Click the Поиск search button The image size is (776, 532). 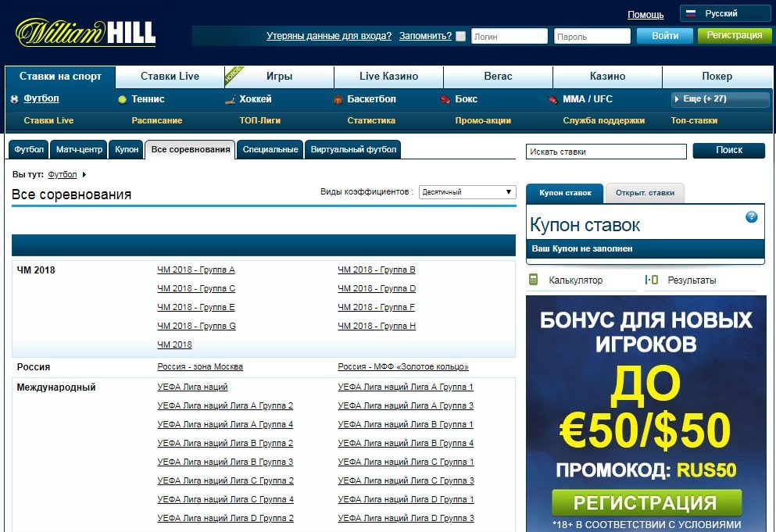click(x=729, y=151)
